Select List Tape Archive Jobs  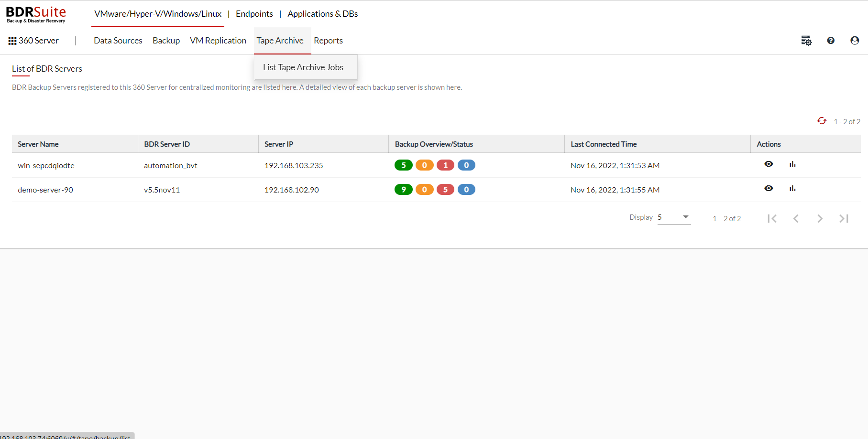pyautogui.click(x=303, y=67)
